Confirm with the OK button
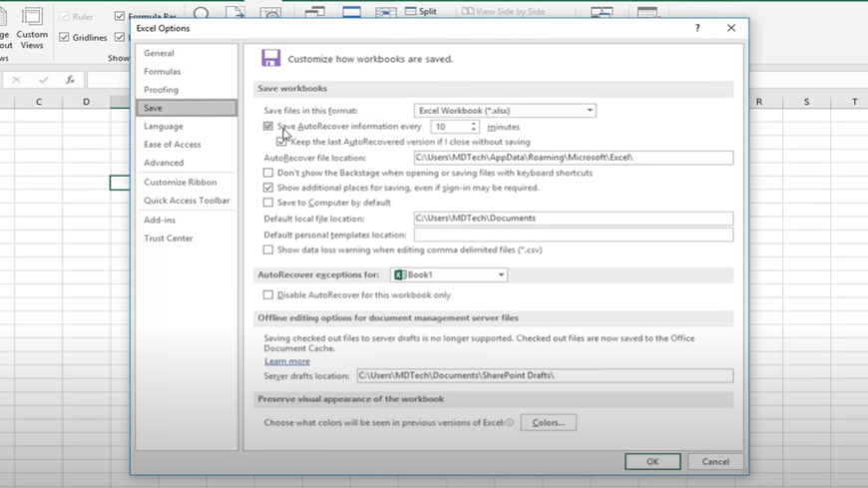The height and width of the screenshot is (488, 868). 652,461
